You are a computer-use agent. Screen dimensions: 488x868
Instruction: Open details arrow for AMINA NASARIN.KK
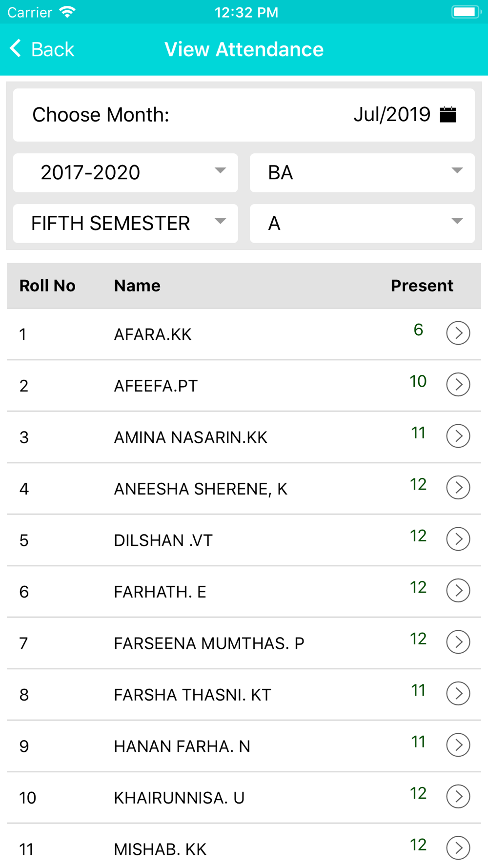coord(458,436)
